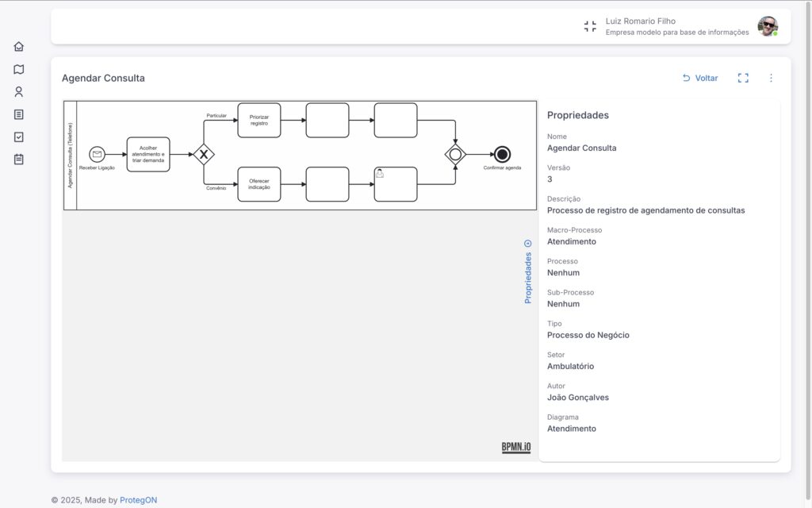Viewport: 812px width, 508px height.
Task: Select the Confirmar agenda end event
Action: tap(502, 154)
